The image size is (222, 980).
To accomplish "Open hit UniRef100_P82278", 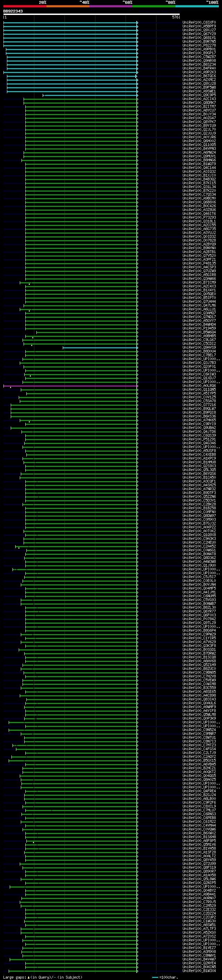I will tap(199, 45).
